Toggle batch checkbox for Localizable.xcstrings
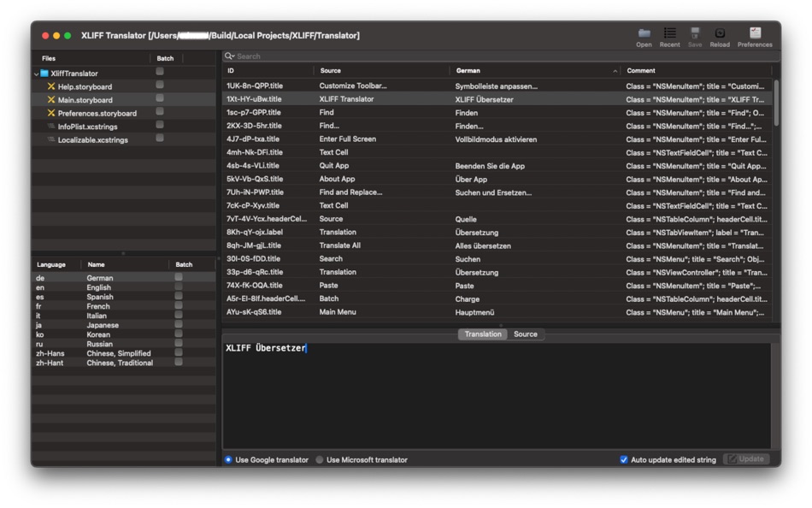This screenshot has height=508, width=812. pyautogui.click(x=160, y=138)
